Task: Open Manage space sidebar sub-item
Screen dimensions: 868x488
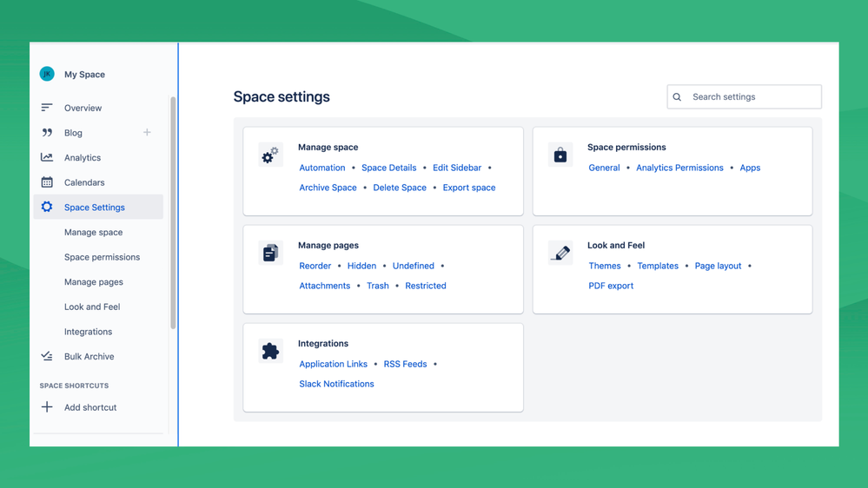Action: pos(94,233)
